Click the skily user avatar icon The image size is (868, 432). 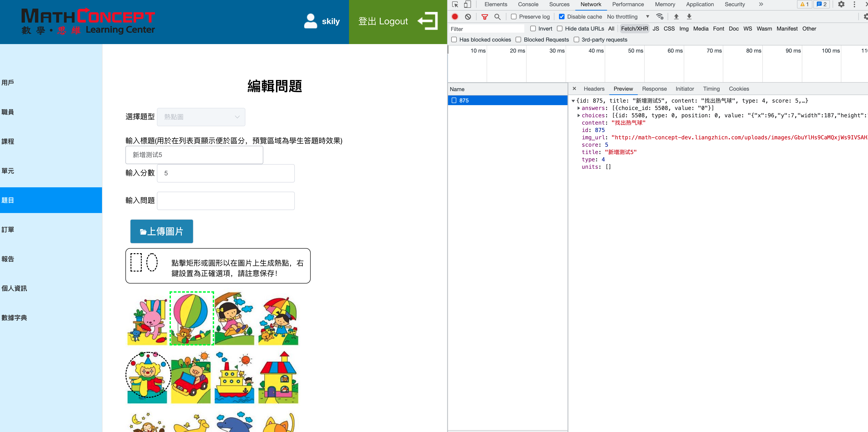310,21
